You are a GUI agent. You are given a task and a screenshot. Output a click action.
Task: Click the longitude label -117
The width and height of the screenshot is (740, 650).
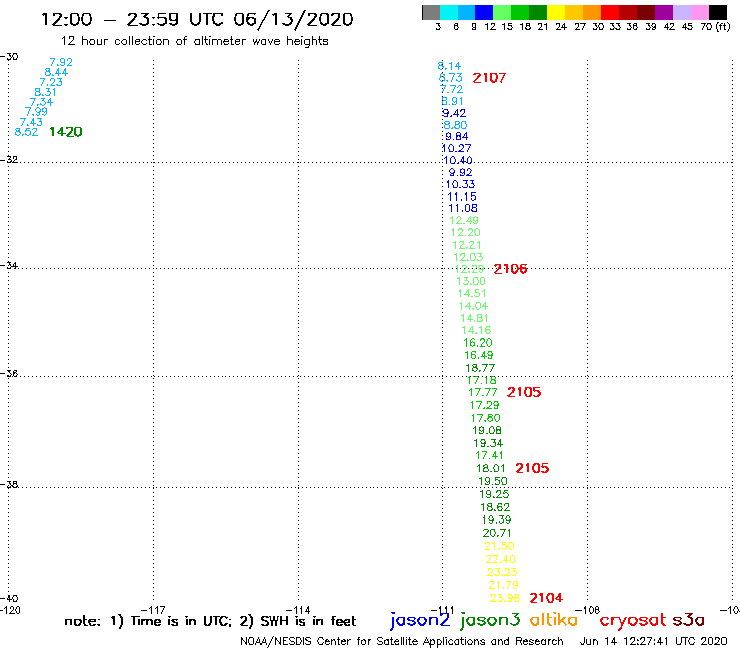click(153, 610)
